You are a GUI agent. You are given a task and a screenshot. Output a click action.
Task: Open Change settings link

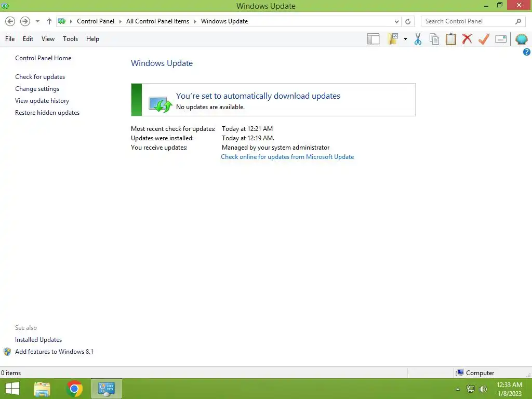tap(37, 89)
